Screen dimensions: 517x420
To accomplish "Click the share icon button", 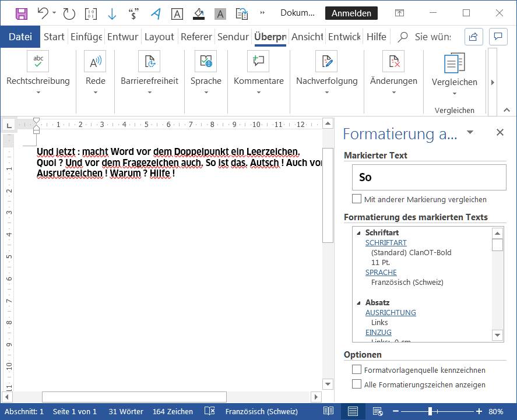I will pyautogui.click(x=473, y=37).
